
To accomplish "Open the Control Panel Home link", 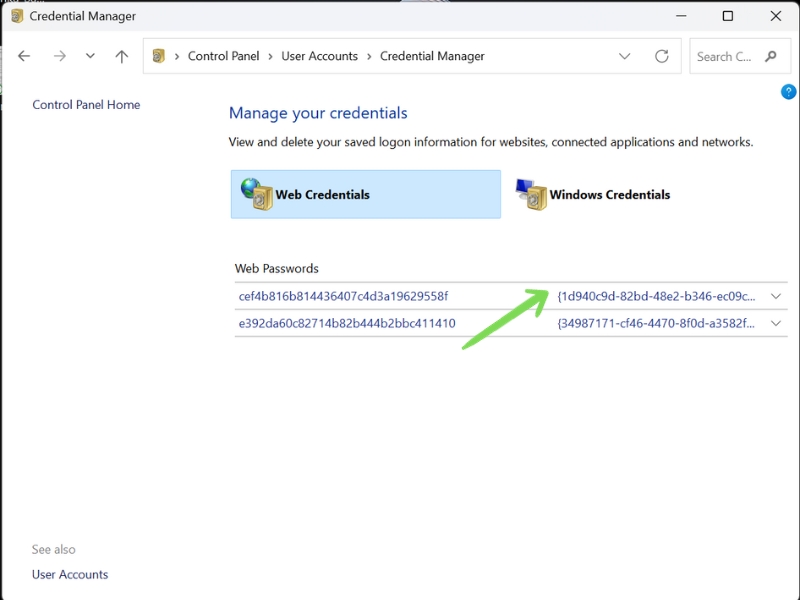I will click(x=86, y=105).
